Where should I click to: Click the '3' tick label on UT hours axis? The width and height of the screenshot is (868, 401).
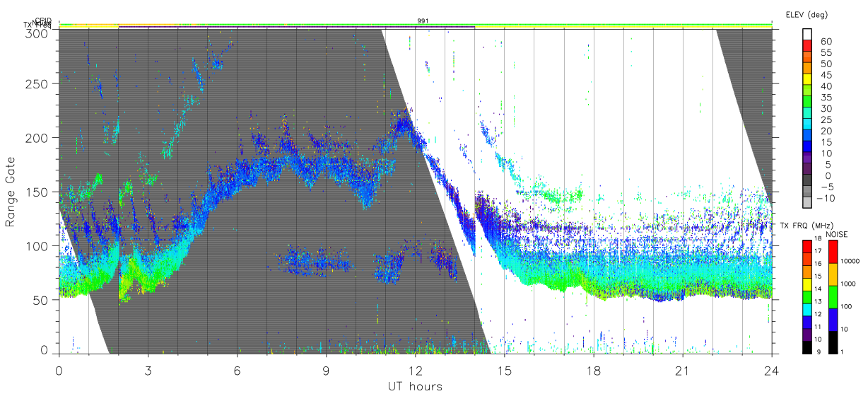pyautogui.click(x=148, y=371)
